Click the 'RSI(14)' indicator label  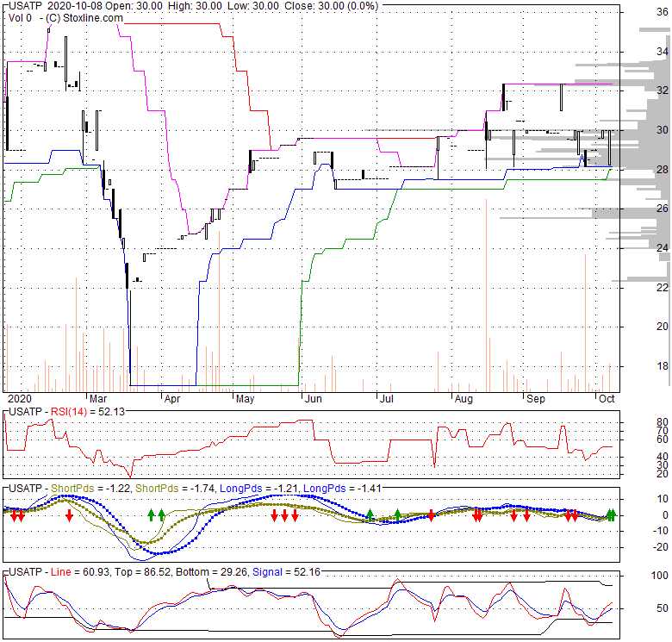click(x=69, y=412)
